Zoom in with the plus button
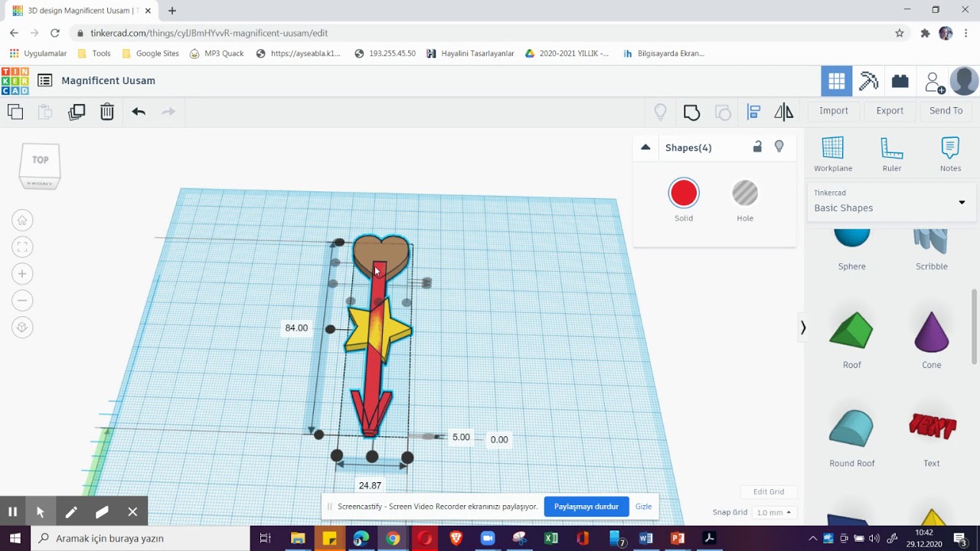Image resolution: width=980 pixels, height=551 pixels. click(x=22, y=274)
